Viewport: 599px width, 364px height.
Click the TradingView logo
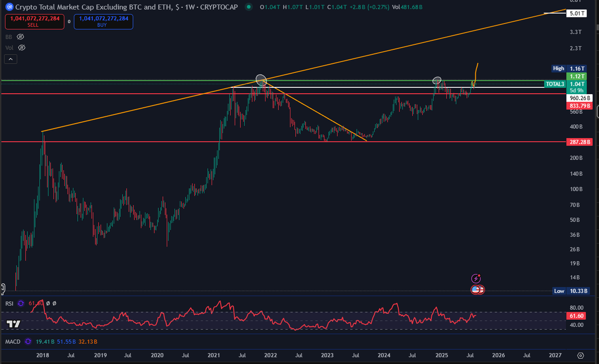tap(13, 324)
